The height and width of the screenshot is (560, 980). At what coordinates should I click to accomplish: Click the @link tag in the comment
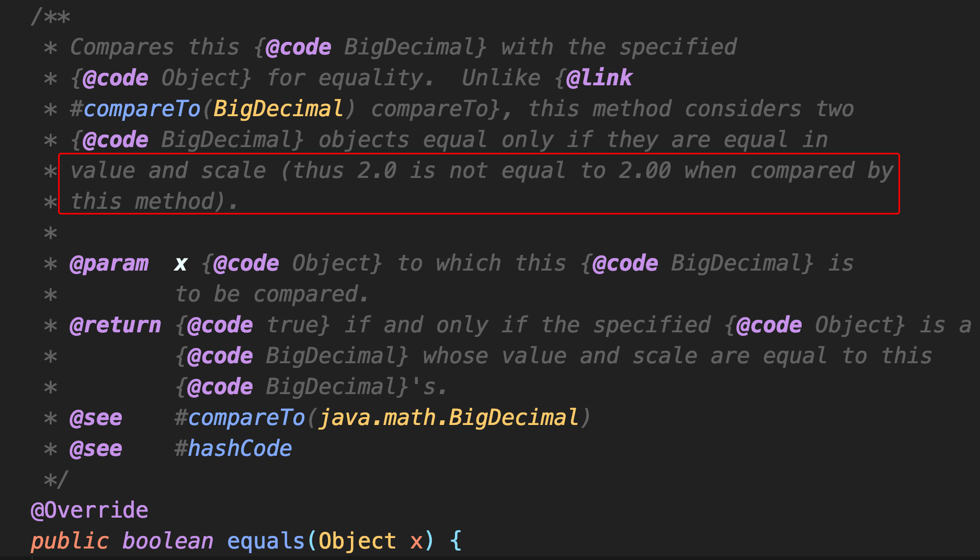599,78
